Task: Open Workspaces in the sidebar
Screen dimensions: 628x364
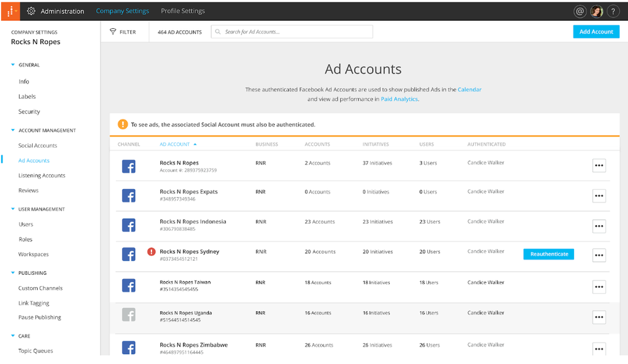Action: click(x=33, y=255)
